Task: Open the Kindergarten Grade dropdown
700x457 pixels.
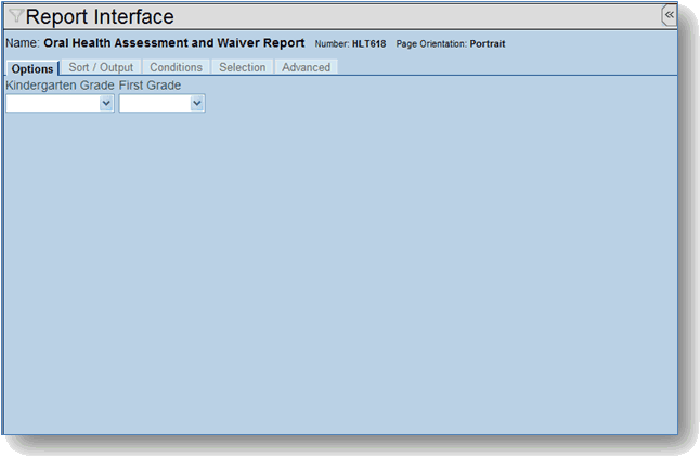Action: pyautogui.click(x=60, y=104)
